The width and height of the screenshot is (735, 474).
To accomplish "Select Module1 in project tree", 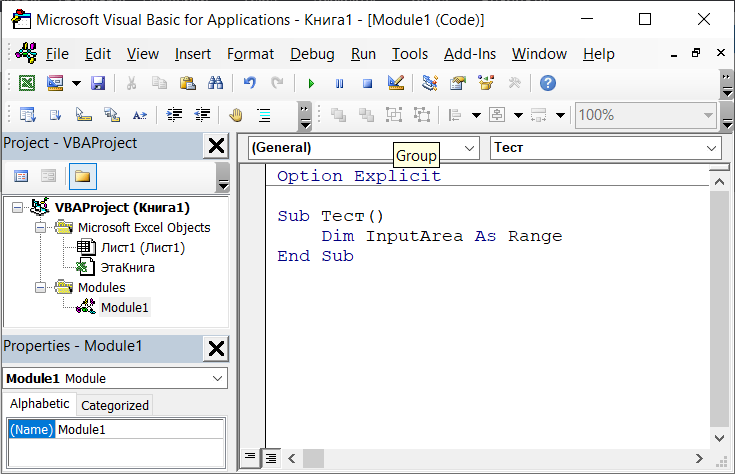I will tap(125, 308).
